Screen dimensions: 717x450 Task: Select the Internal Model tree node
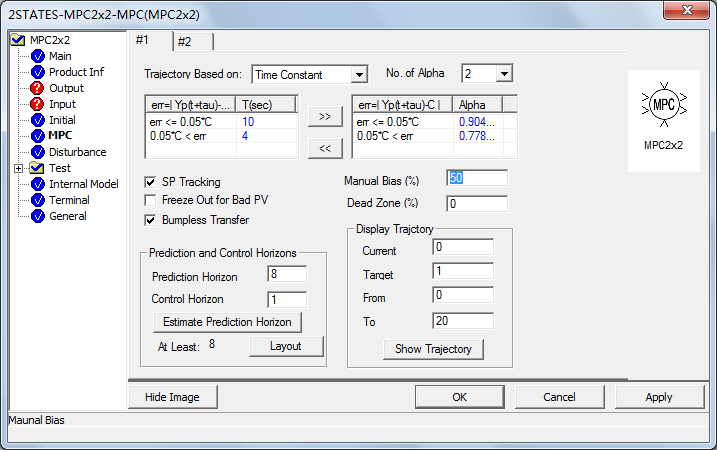click(84, 184)
